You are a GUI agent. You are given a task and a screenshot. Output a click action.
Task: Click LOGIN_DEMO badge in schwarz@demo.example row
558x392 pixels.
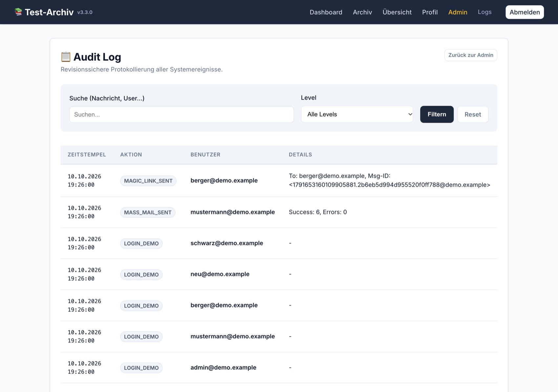(141, 243)
